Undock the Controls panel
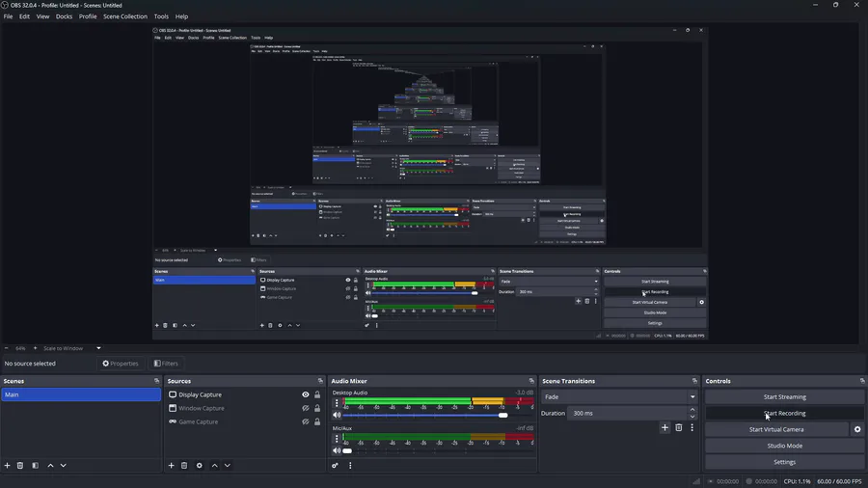868x488 pixels. pyautogui.click(x=862, y=381)
